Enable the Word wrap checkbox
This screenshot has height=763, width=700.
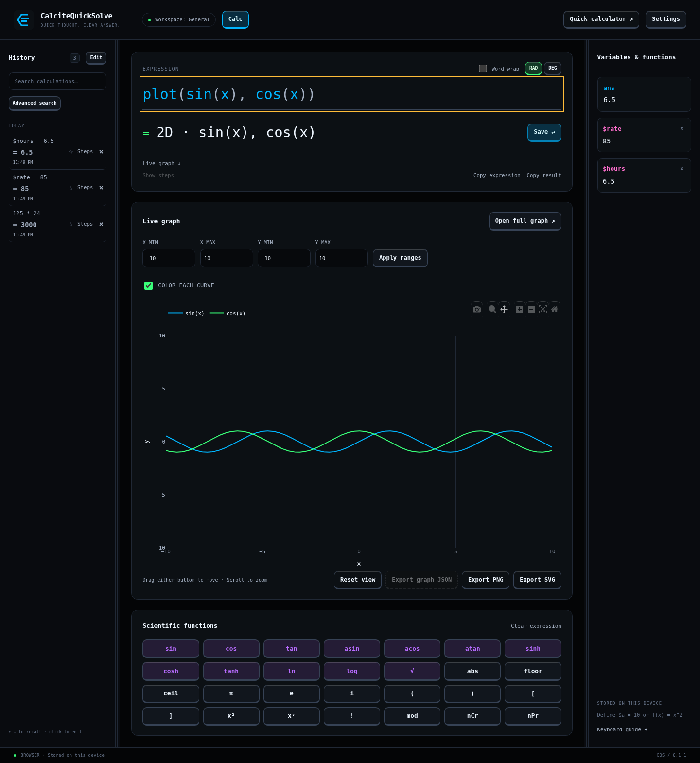click(x=483, y=69)
